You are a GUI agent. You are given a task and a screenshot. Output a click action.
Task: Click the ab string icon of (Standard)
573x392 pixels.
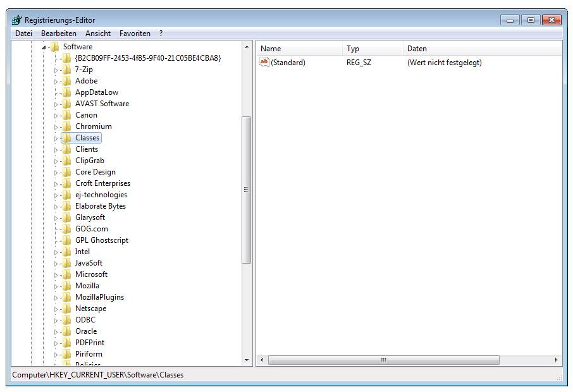pyautogui.click(x=264, y=63)
